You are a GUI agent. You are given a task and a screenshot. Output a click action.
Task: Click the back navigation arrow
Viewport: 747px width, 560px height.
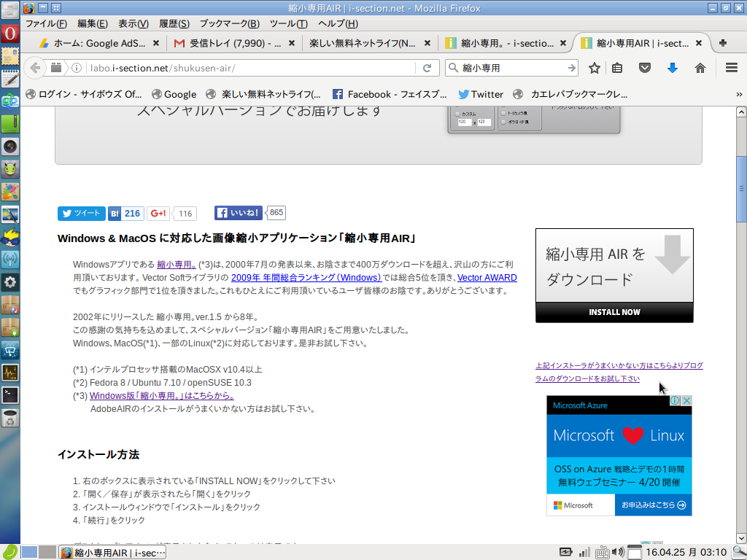coord(34,68)
